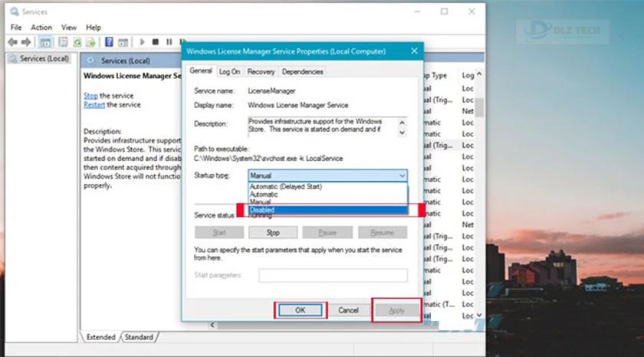Click the greyed Resume button
This screenshot has width=644, height=357.
[x=383, y=233]
